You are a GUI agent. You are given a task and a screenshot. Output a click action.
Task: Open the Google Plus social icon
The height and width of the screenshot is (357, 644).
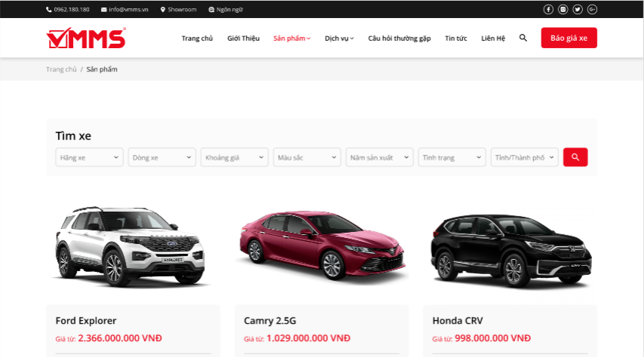(593, 9)
